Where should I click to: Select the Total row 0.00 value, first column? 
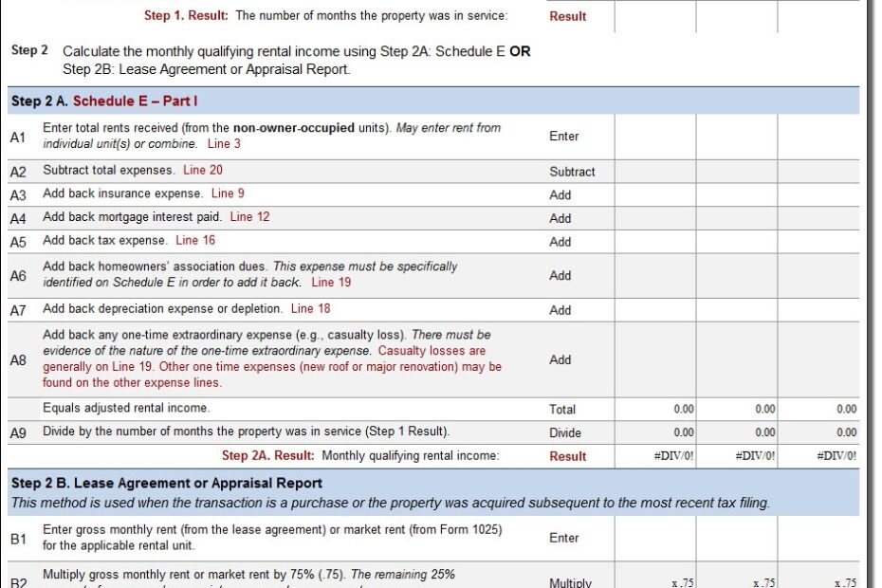(684, 410)
